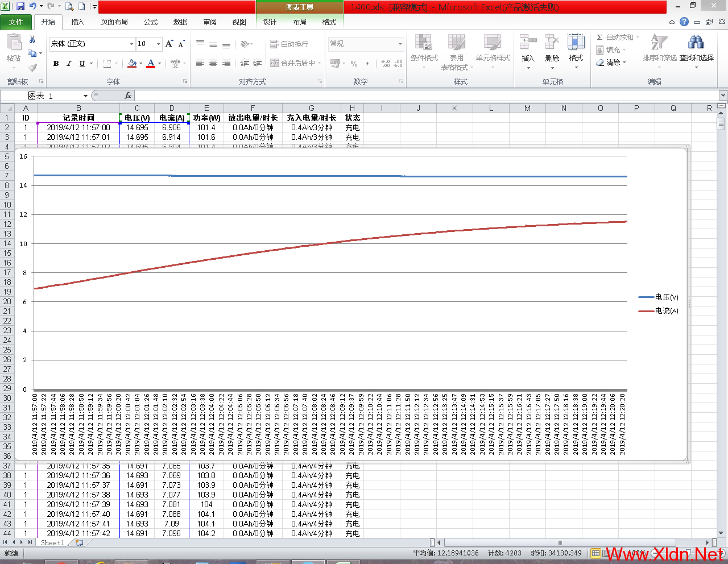The image size is (728, 564).
Task: Select the Sheet1 worksheet tab
Action: tap(53, 543)
